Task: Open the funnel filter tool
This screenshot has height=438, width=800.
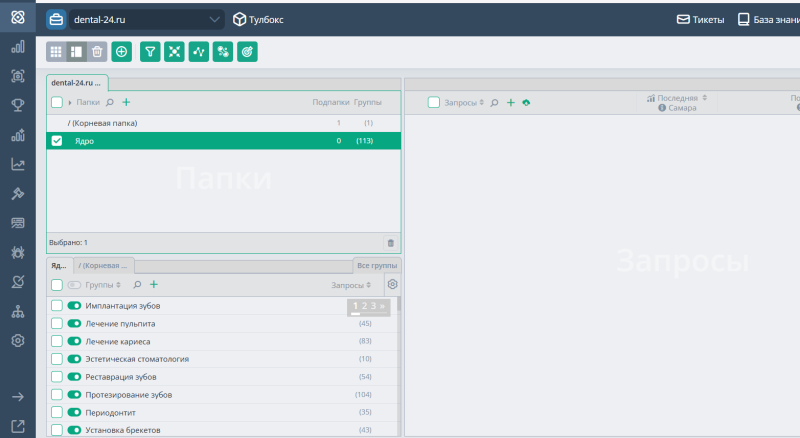Action: [150, 52]
